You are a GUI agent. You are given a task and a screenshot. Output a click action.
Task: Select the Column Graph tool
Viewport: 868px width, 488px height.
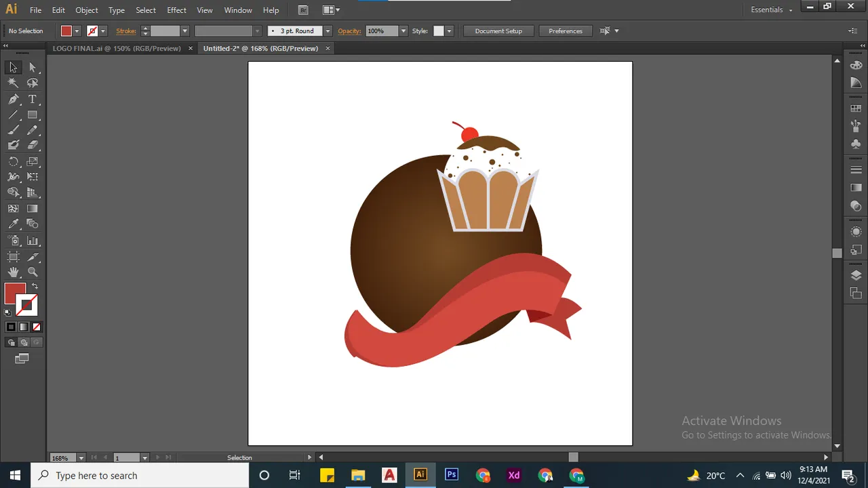pyautogui.click(x=33, y=241)
